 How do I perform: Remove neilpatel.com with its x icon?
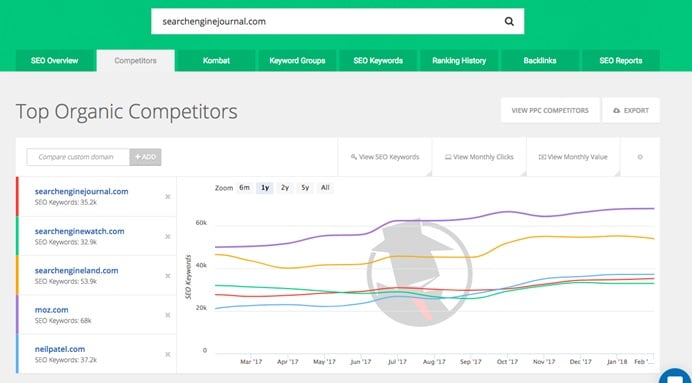[168, 354]
